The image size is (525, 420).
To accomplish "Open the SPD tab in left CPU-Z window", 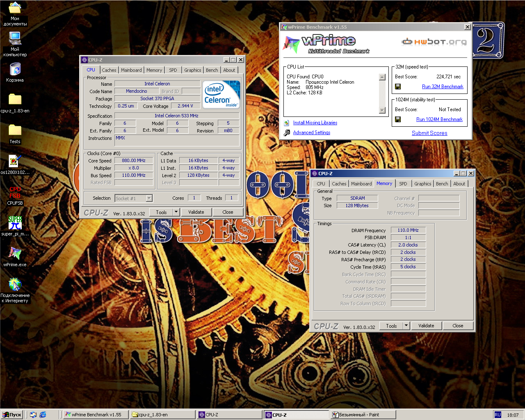I will (x=173, y=70).
